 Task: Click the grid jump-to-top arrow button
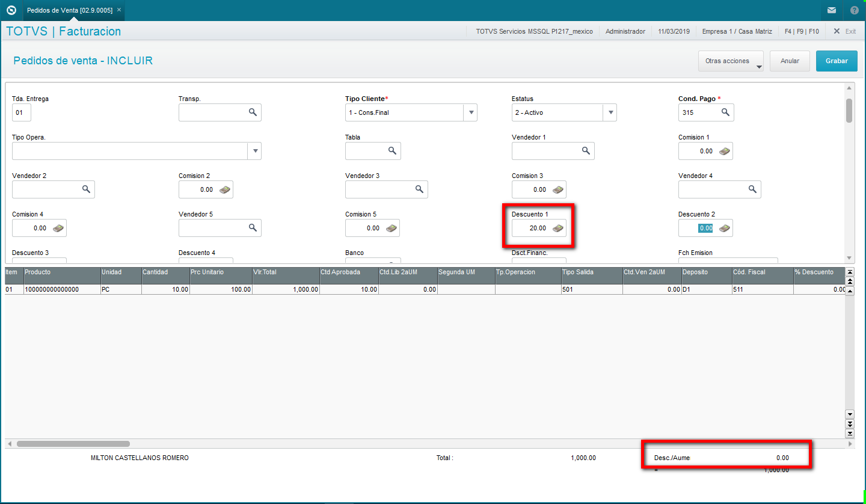click(850, 272)
